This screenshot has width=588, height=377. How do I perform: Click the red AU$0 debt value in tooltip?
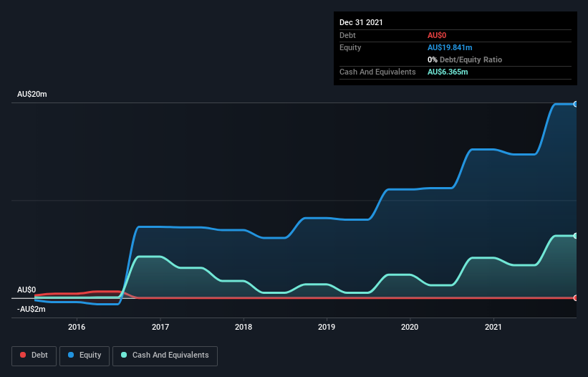437,35
